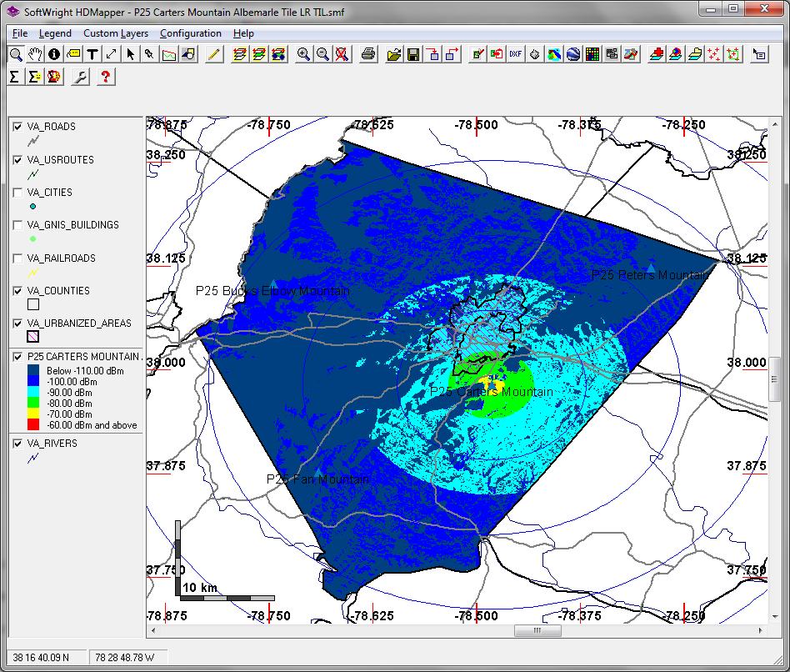Click the -60.00 dBm red swatch

(33, 425)
